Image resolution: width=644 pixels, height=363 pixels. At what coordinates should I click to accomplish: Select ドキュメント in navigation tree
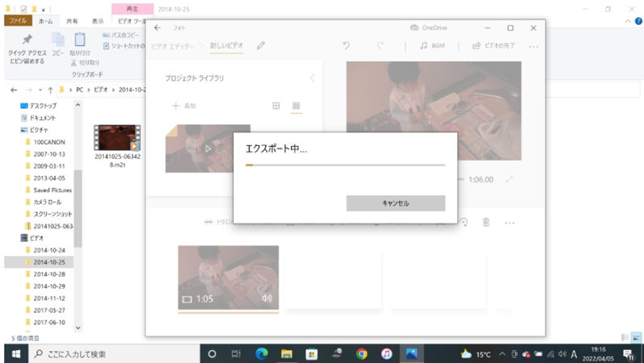tap(38, 118)
